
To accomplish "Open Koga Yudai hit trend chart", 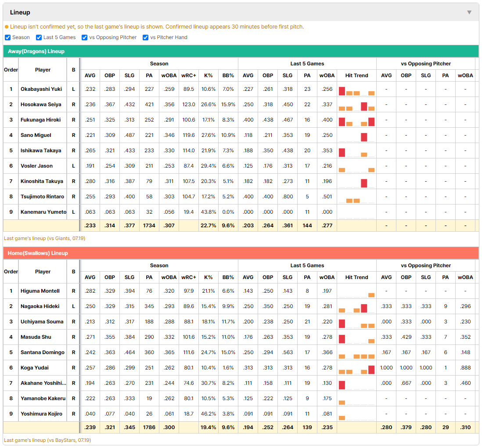I will tap(356, 369).
